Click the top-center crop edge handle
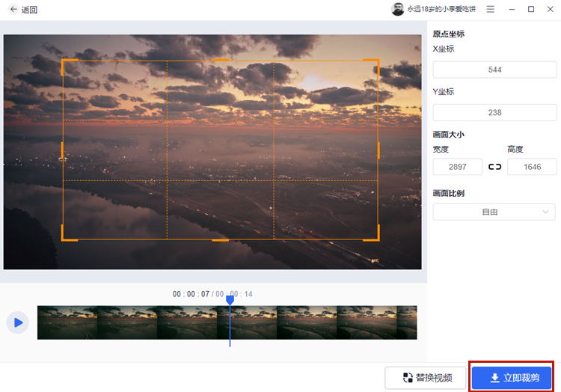This screenshot has height=392, width=561. point(221,60)
